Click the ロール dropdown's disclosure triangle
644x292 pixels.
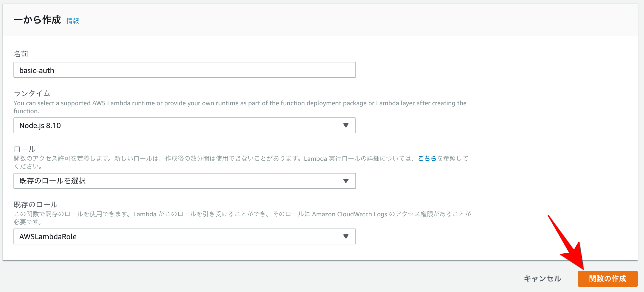point(346,181)
